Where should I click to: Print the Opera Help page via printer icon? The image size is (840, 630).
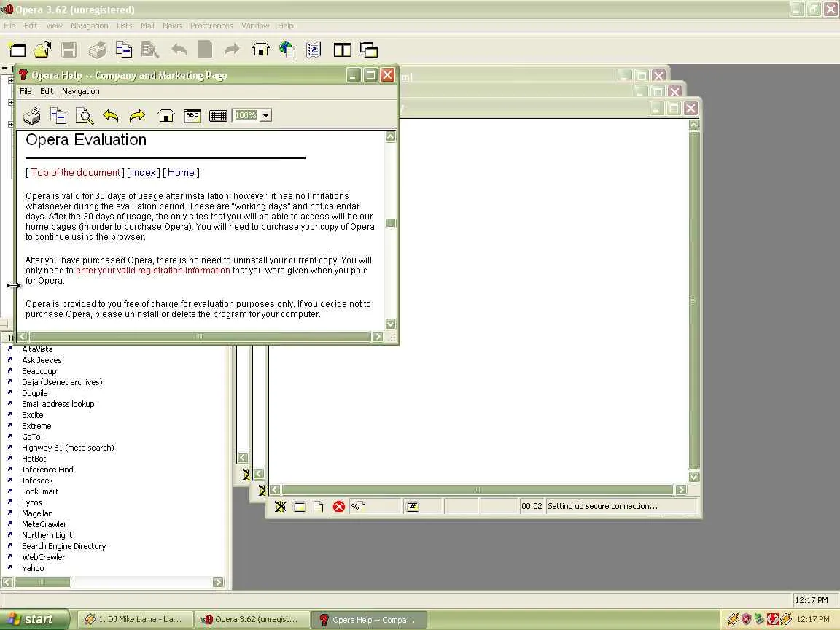(x=32, y=116)
